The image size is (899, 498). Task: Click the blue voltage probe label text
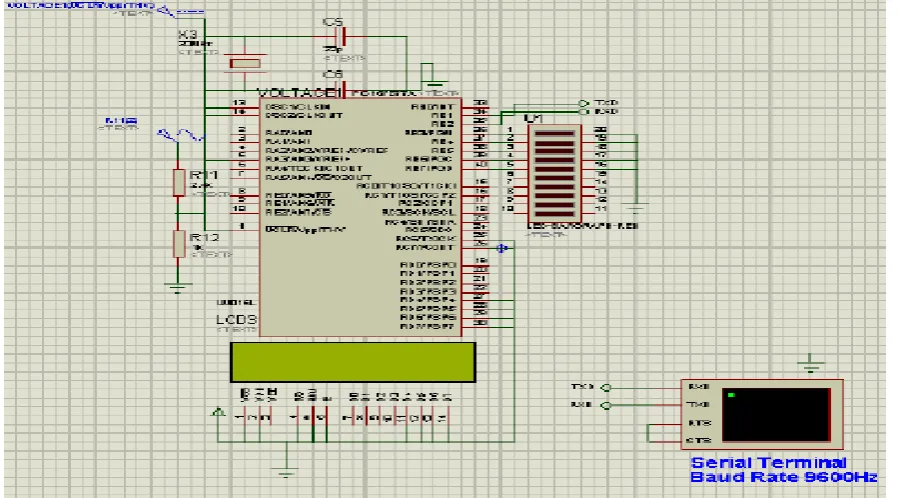tap(81, 5)
